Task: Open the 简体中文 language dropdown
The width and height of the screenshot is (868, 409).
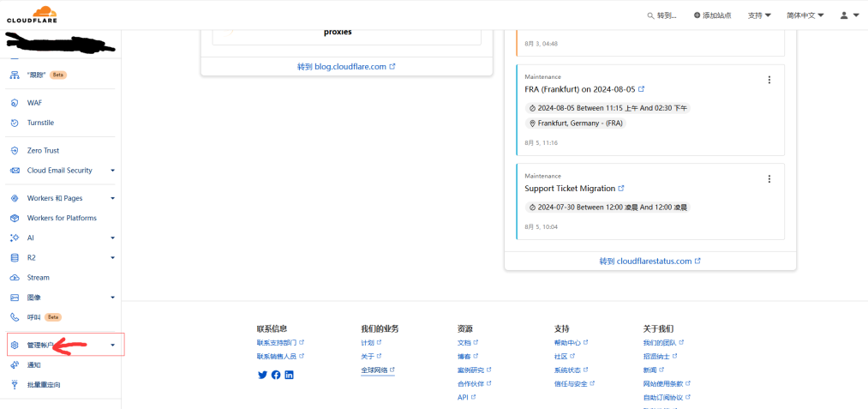Action: [805, 15]
